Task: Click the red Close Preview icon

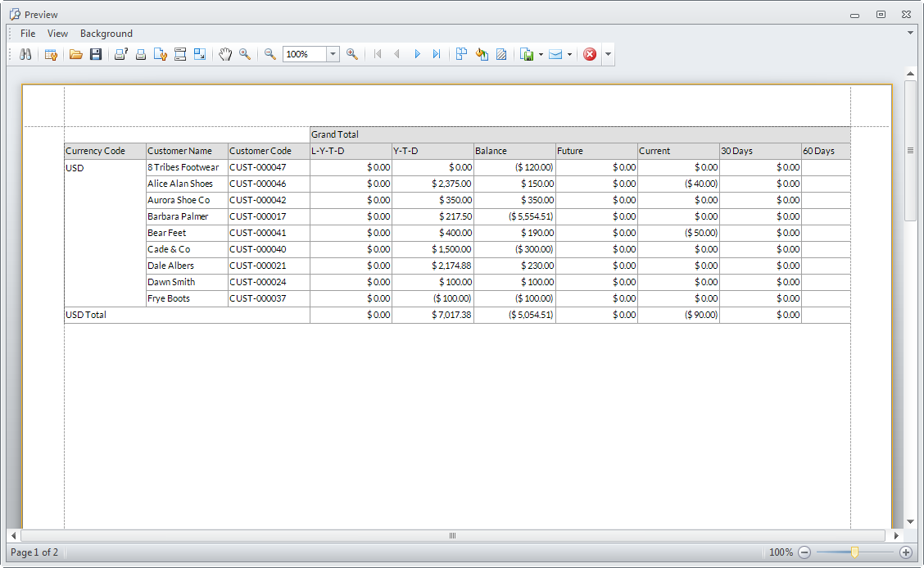Action: click(590, 54)
